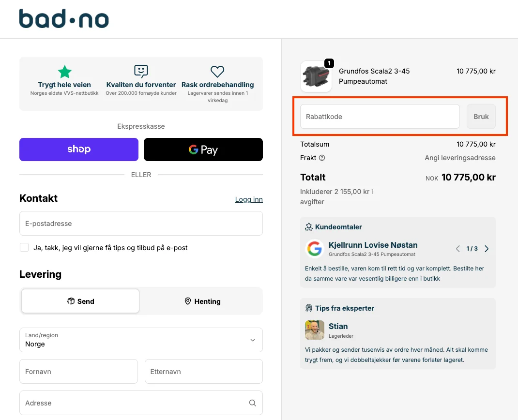Select the Henting pickup option
The height and width of the screenshot is (420, 518).
tap(202, 301)
